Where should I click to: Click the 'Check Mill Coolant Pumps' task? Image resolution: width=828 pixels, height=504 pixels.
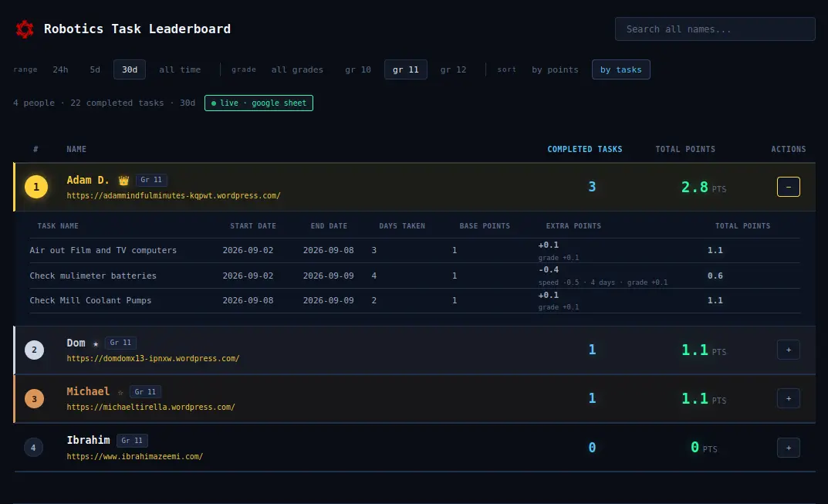[90, 300]
